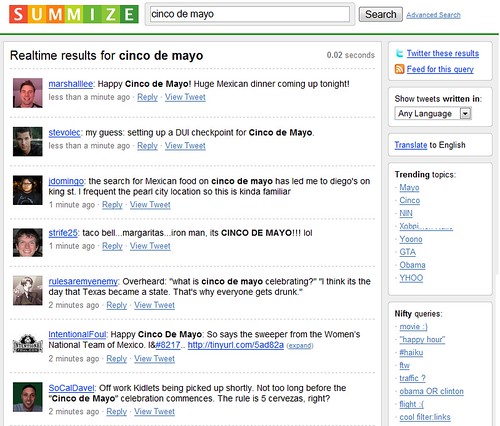Screen dimensions: 500x426
Task: Reply to IntentionalFoul's tweet
Action: [x=117, y=359]
